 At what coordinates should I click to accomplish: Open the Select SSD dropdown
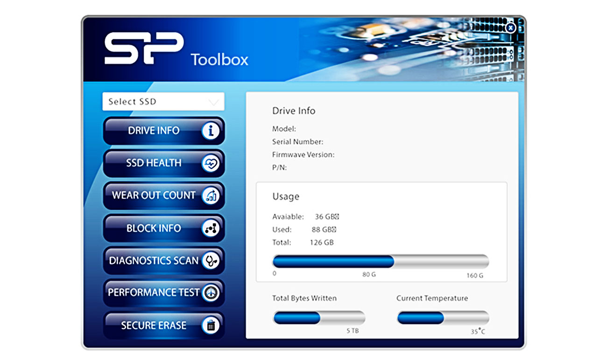(x=163, y=102)
